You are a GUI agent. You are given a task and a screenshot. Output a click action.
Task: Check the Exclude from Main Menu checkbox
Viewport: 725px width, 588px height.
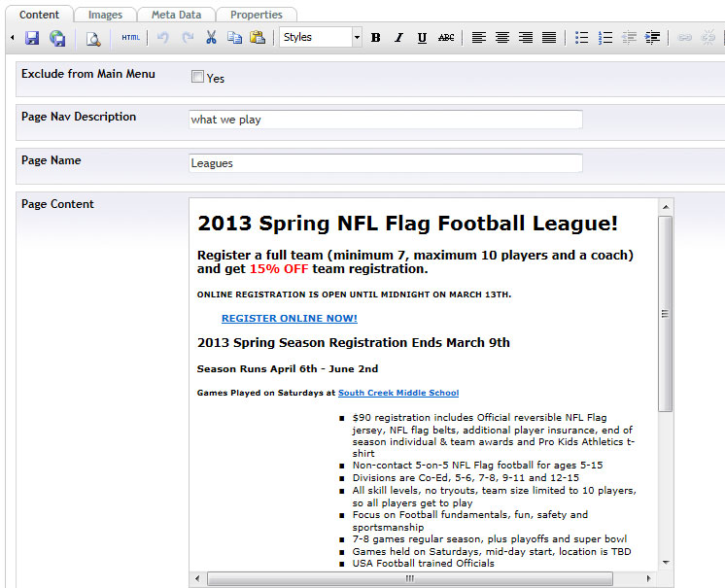tap(197, 77)
